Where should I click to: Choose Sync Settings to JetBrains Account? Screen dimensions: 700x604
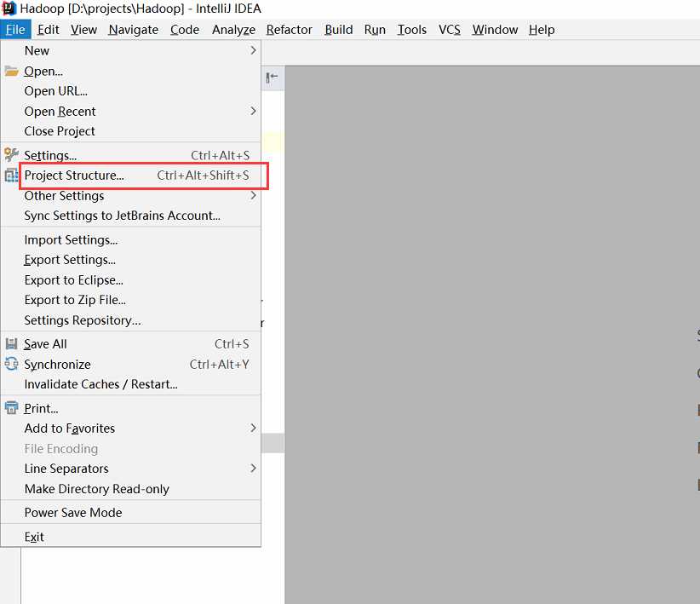[x=131, y=216]
